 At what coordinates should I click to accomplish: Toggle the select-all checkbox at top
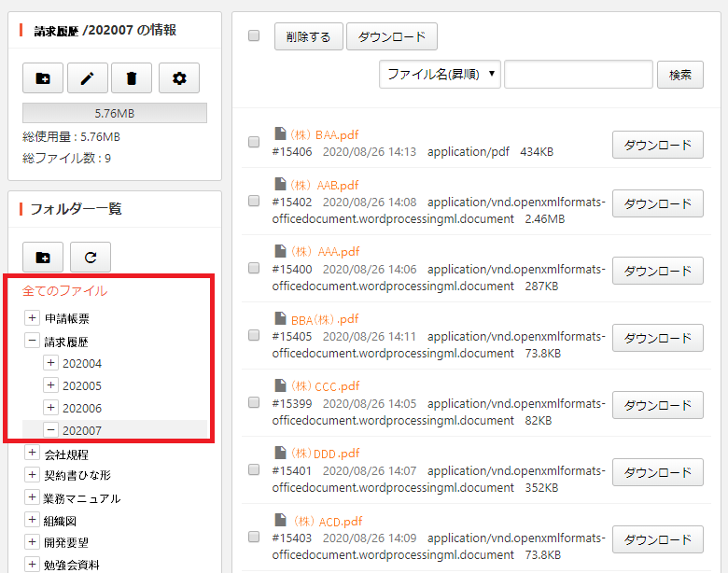click(x=254, y=36)
